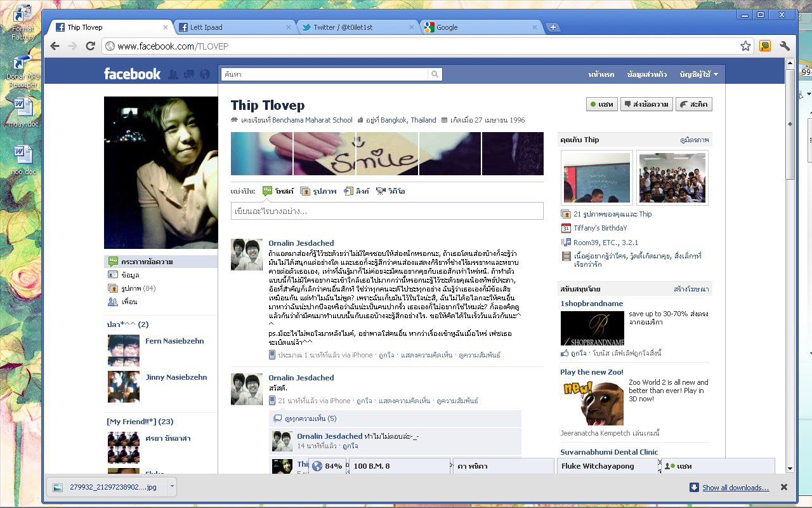812x508 pixels.
Task: Open the Fluke Witchayapong chat tab
Action: [608, 466]
